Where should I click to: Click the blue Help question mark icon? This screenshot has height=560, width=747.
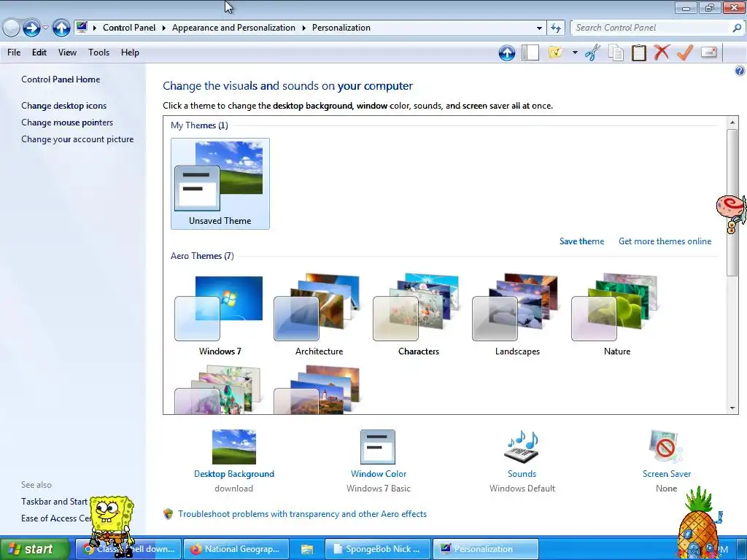click(740, 71)
